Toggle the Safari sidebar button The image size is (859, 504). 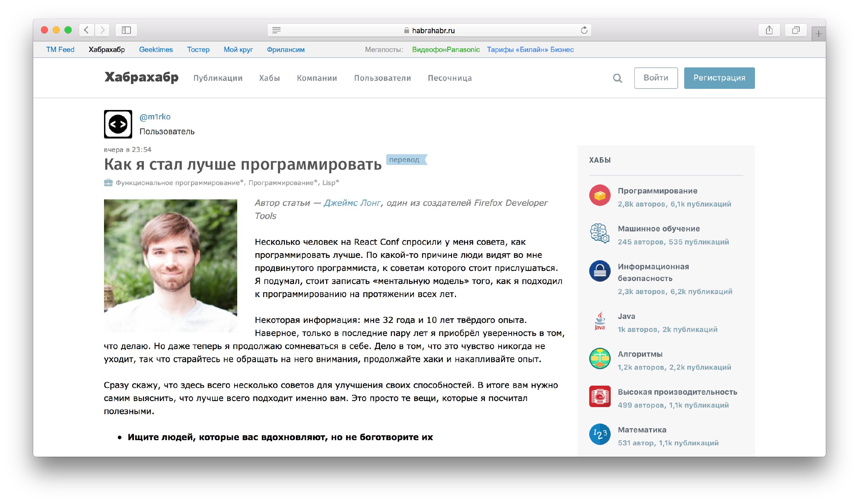(126, 30)
